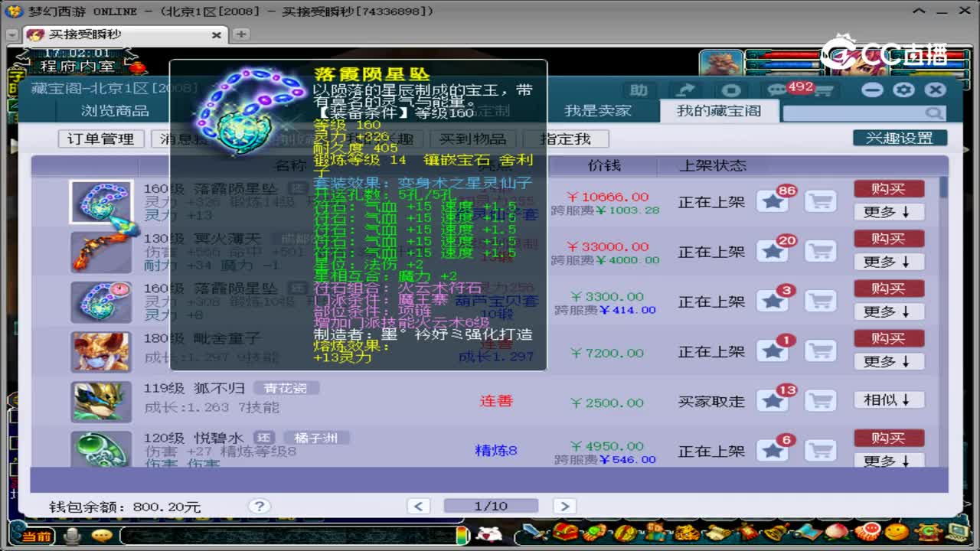980x551 pixels.
Task: Favorite star for ¥3300.00 item
Action: [773, 301]
